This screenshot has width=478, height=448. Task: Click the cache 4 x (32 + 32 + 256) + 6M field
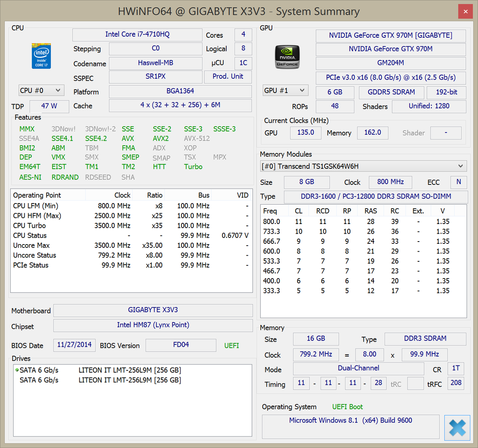pyautogui.click(x=180, y=105)
